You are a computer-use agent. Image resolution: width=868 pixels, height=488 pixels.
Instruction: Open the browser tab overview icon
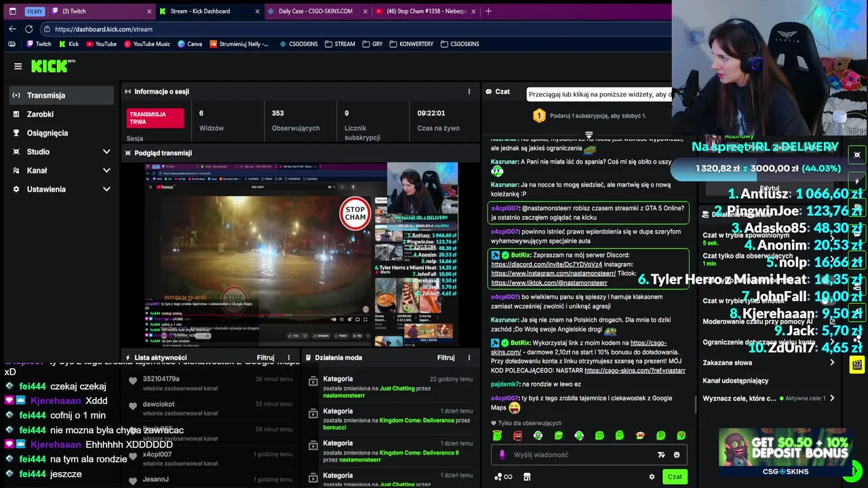click(x=12, y=11)
